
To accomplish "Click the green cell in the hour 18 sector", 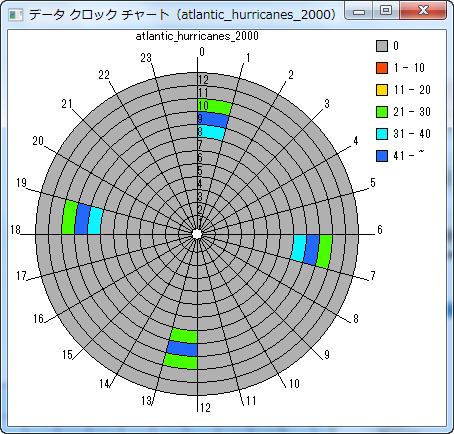I will [69, 218].
